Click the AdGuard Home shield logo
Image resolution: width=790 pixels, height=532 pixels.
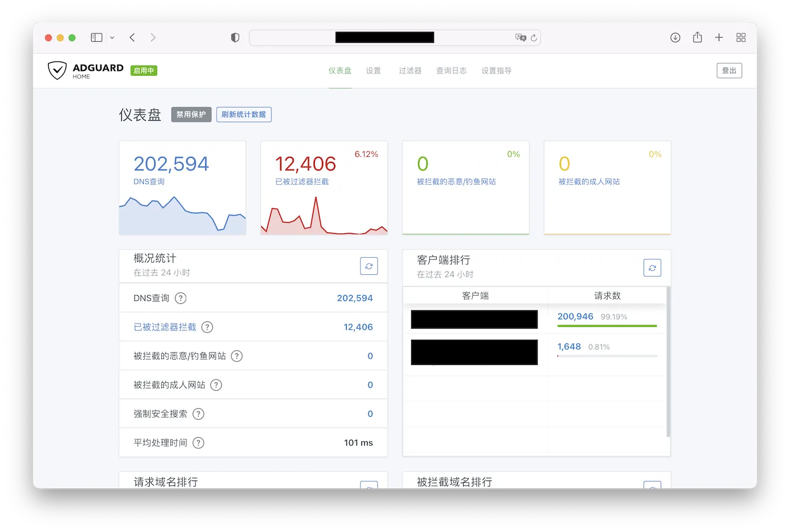tap(58, 70)
